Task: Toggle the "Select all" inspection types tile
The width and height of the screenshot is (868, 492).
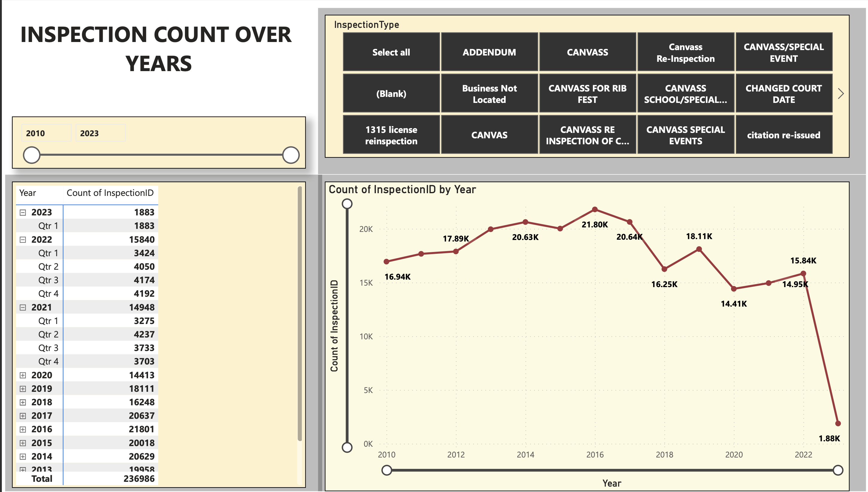Action: pos(391,52)
